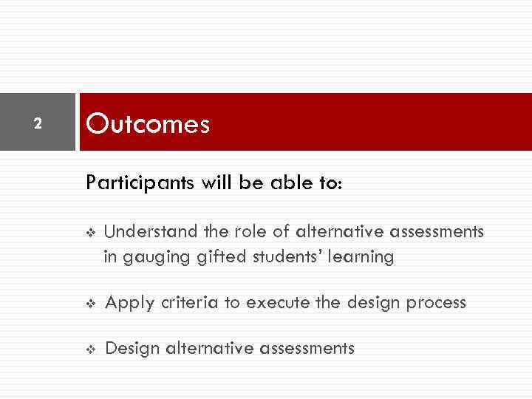Click the line "in gauging gifted students' learning"
The width and height of the screenshot is (532, 399).
tap(249, 257)
